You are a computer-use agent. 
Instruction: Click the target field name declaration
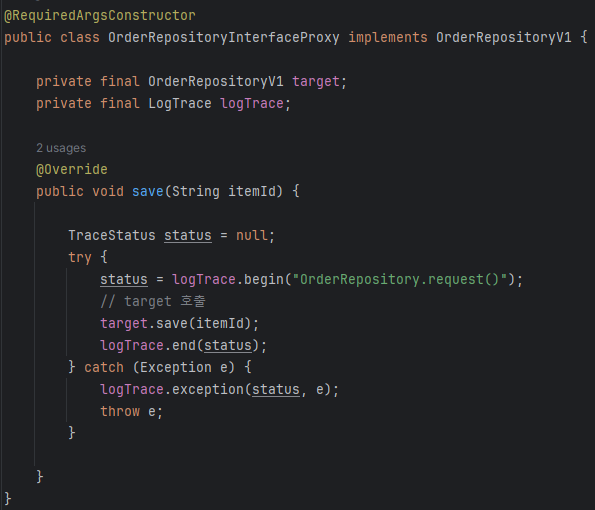[316, 82]
